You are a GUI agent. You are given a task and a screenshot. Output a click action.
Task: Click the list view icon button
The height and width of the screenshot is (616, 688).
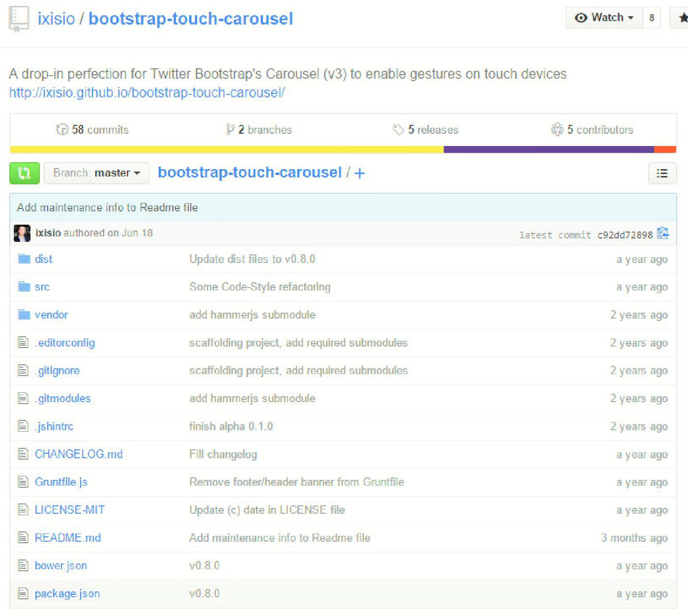click(x=662, y=173)
